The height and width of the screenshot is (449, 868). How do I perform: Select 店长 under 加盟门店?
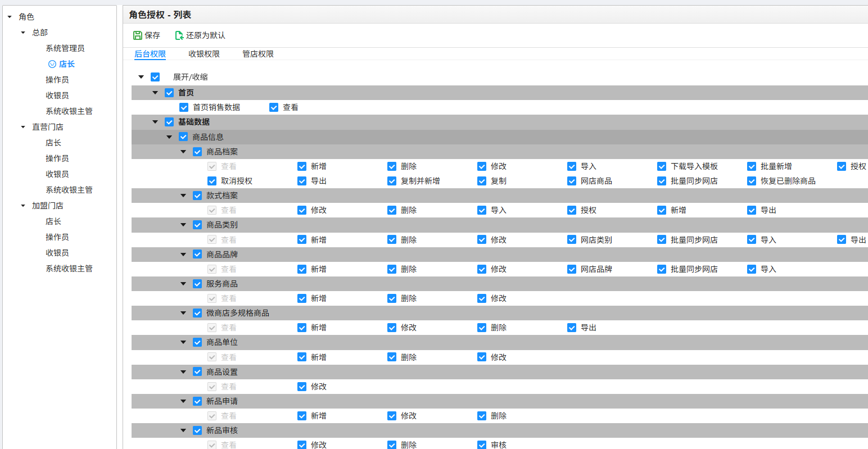[53, 221]
